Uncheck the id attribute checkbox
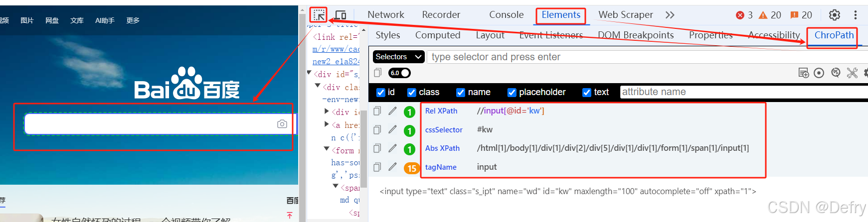Screen dimensions: 868x222 381,92
